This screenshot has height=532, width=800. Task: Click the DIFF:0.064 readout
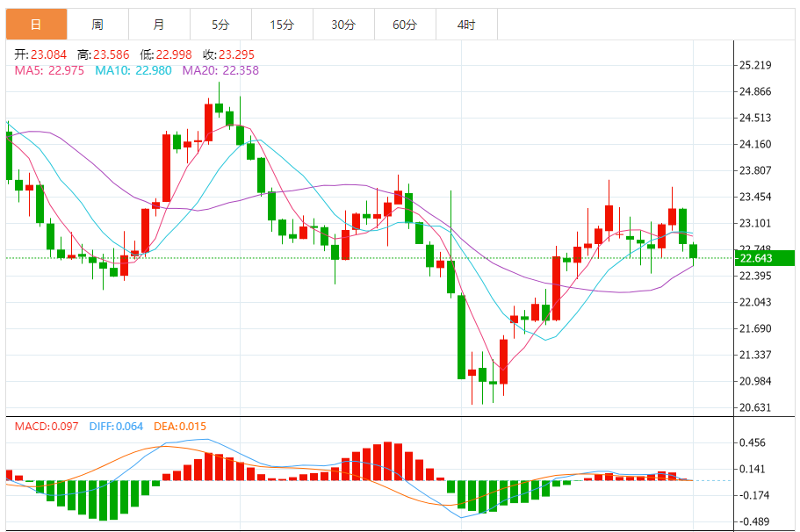pyautogui.click(x=116, y=427)
